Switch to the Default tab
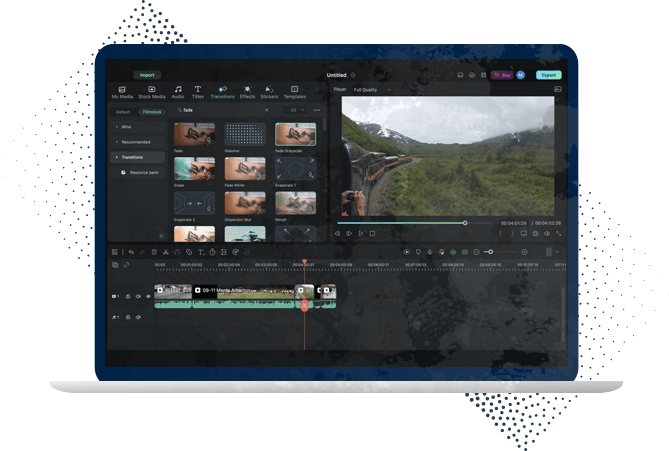 pyautogui.click(x=123, y=111)
